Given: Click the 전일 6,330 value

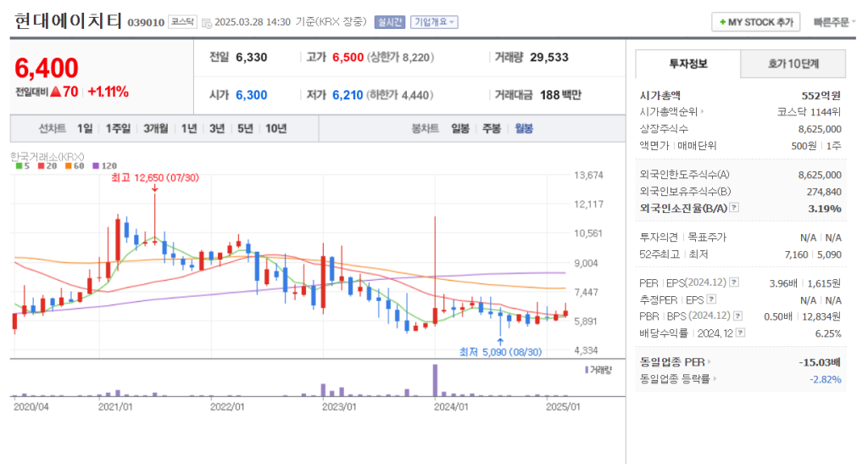Looking at the screenshot, I should tap(251, 57).
